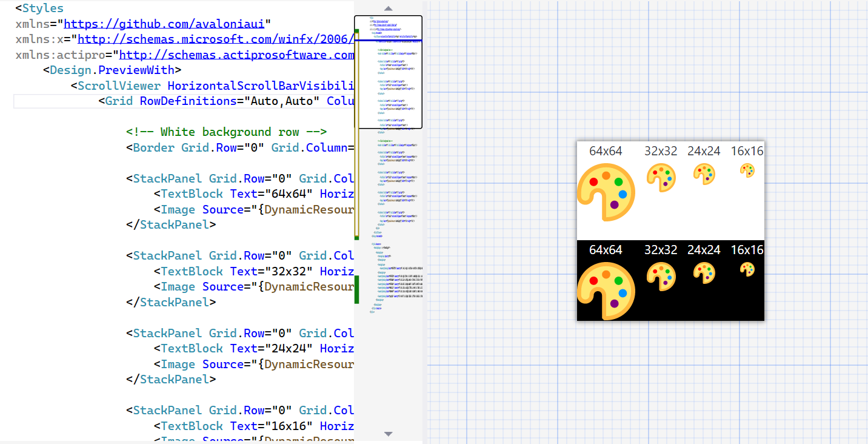Screen dimensions: 868x444
Task: Open the schemas.actiprosoftware.com link
Action: click(236, 55)
